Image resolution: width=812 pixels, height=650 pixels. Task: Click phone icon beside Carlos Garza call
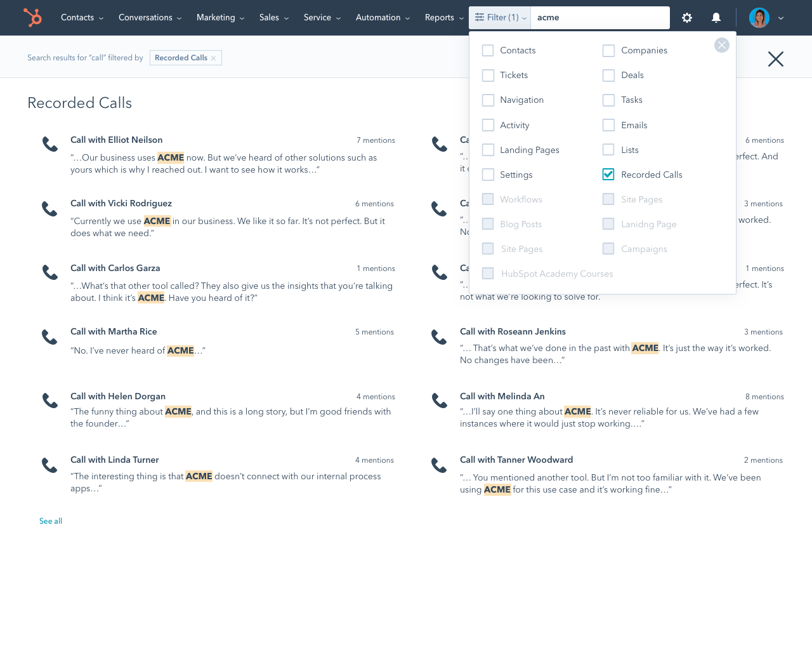coord(50,272)
